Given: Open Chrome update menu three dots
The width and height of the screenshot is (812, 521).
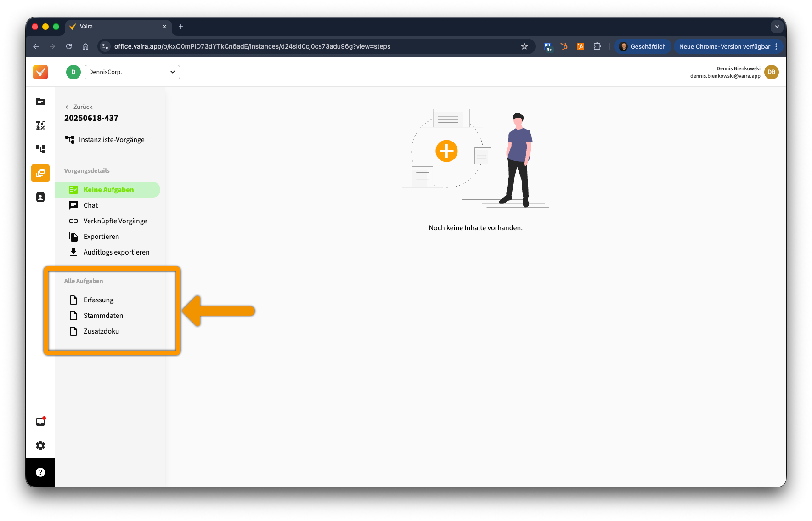Looking at the screenshot, I should click(776, 46).
